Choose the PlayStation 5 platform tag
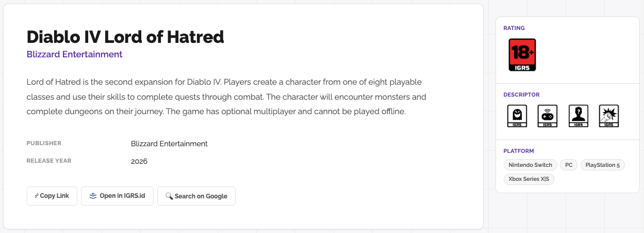Image resolution: width=644 pixels, height=233 pixels. click(x=602, y=165)
